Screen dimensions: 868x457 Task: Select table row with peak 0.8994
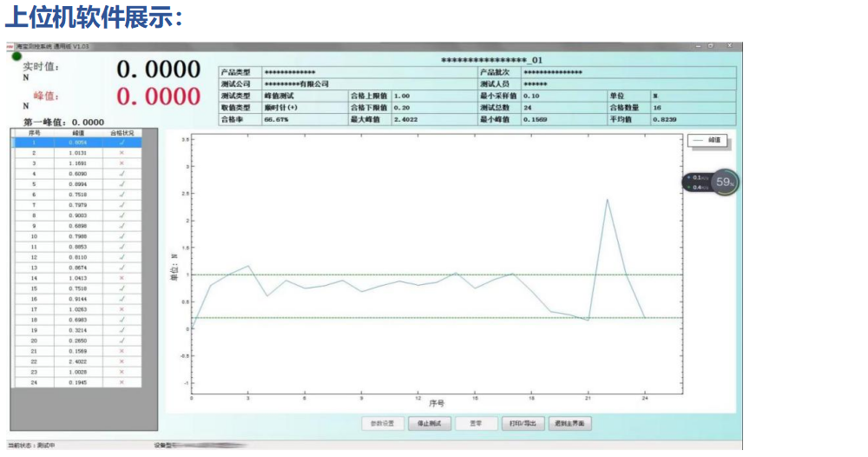tap(77, 184)
